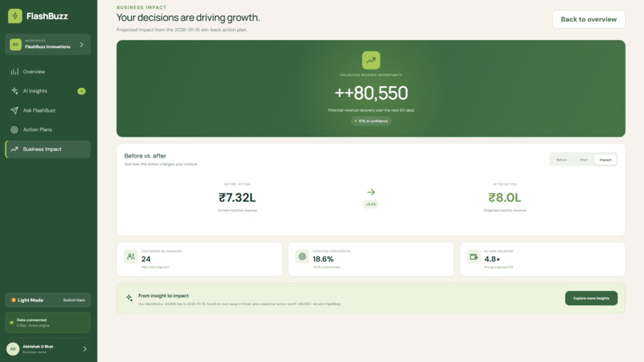Click the percentage change badge under the arrow
This screenshot has width=644, height=362.
click(371, 205)
